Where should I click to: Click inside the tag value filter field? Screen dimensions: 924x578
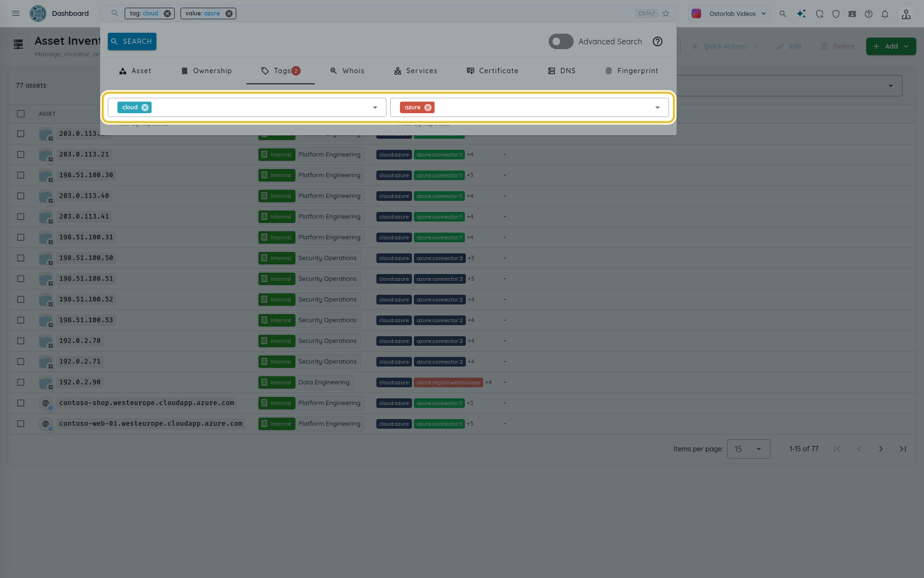point(529,107)
